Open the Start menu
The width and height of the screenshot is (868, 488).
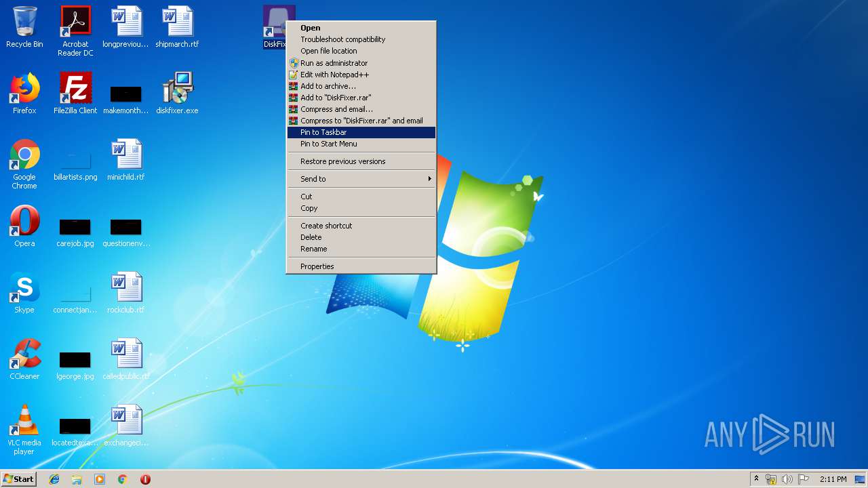(18, 479)
